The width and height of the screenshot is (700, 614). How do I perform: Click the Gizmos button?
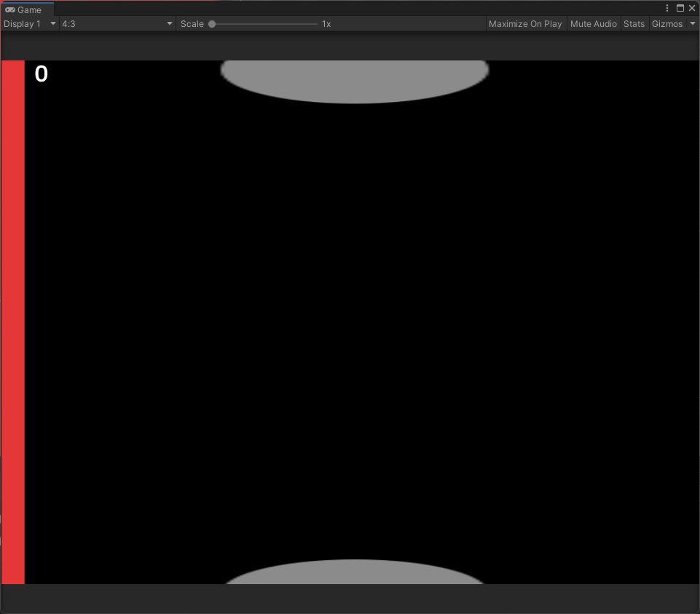[667, 23]
